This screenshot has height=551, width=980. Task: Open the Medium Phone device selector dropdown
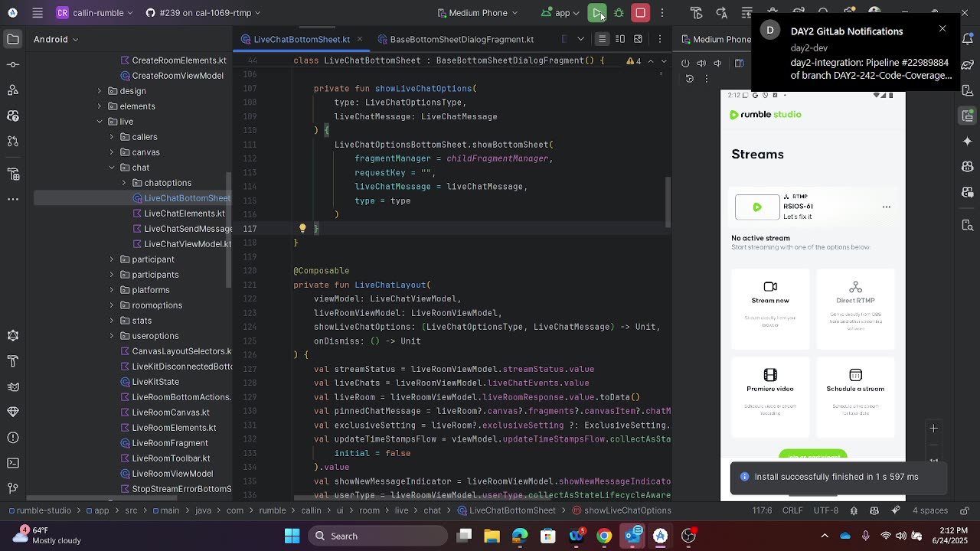click(478, 13)
